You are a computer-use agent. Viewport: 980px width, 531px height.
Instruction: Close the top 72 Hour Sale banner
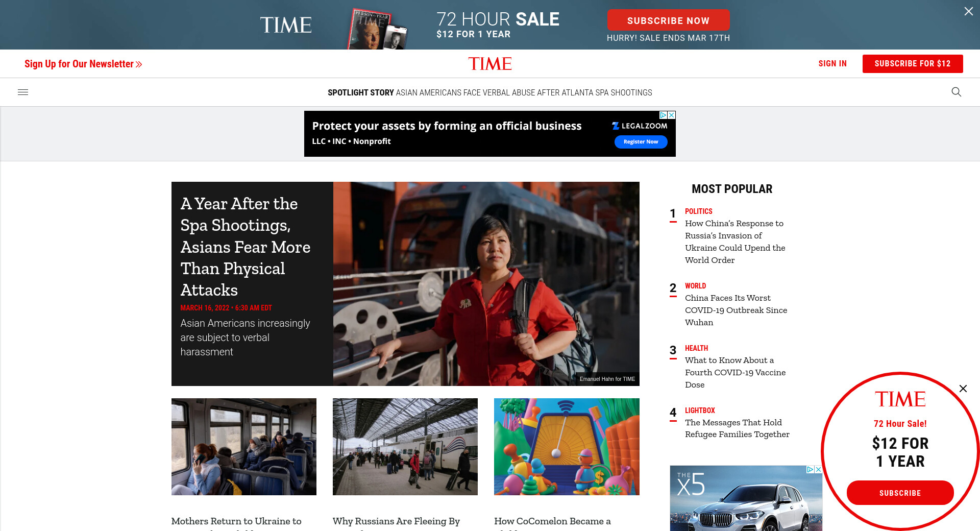[968, 11]
